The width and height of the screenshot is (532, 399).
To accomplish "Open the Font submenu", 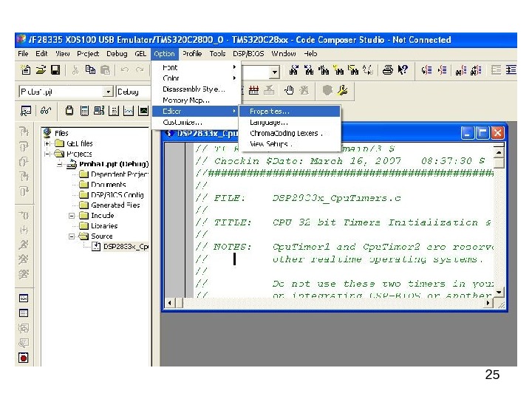I will [196, 67].
